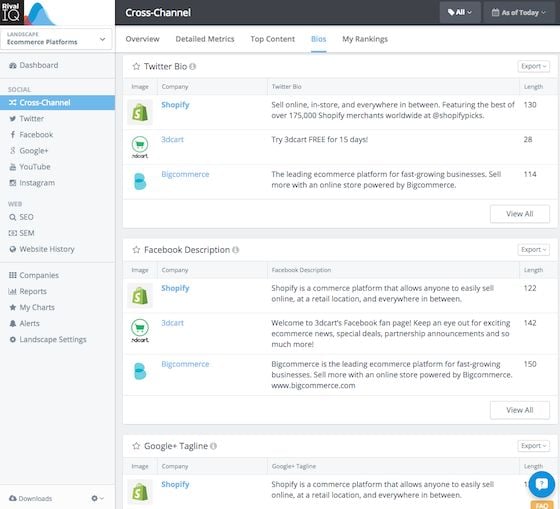Screen dimensions: 560x509
Task: Click the Rival IQ logo
Action: pos(12,12)
